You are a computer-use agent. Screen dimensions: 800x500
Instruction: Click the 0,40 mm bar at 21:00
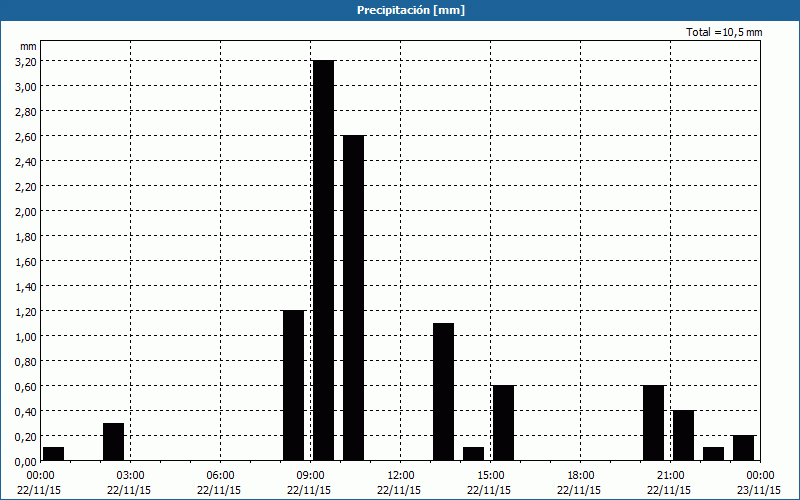coord(684,435)
